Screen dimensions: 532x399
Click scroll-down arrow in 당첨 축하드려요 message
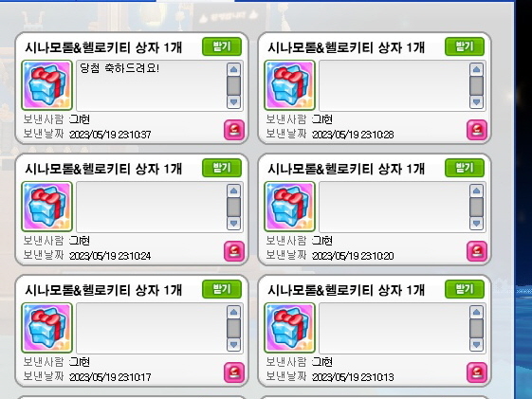coord(233,101)
